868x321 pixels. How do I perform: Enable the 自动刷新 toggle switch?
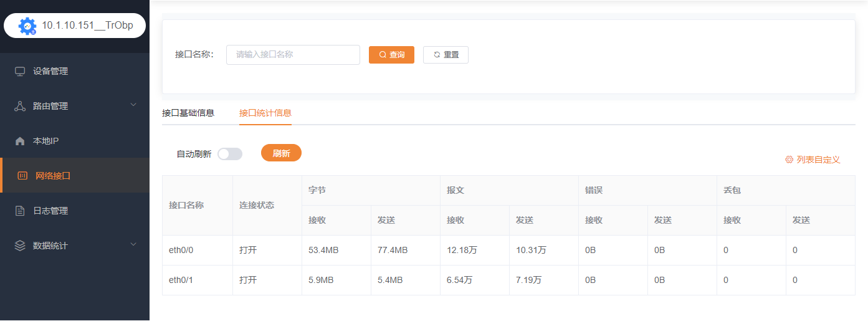[229, 154]
